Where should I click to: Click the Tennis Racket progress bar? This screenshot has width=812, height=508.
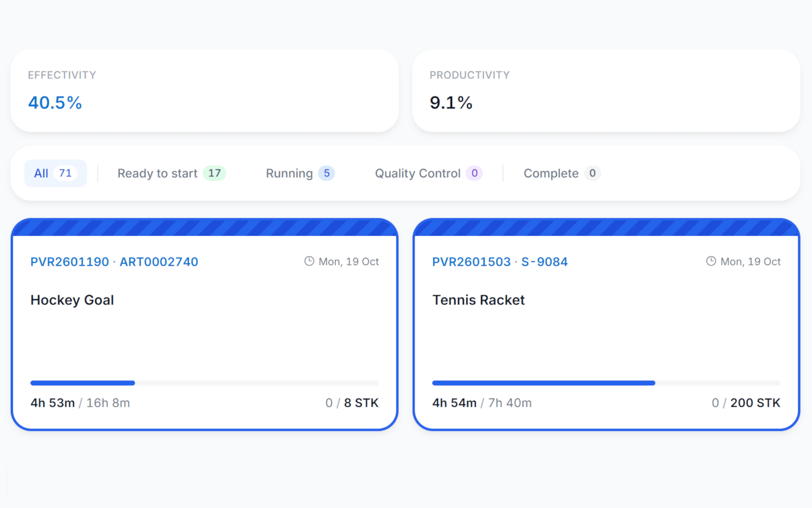[x=606, y=383]
